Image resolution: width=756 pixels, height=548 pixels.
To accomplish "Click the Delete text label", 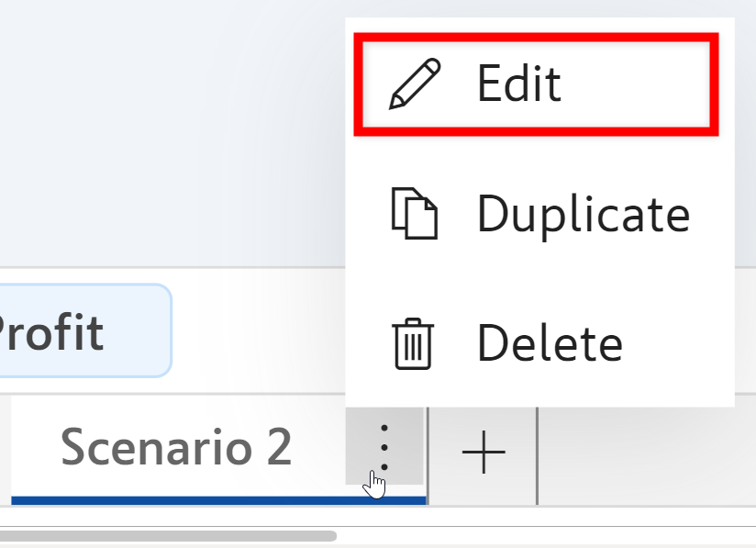I will click(550, 343).
